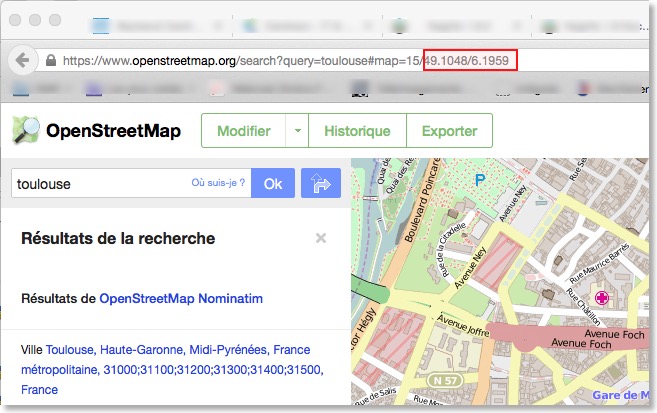Expand the dropdown arrow beside Modifier
This screenshot has height=413, width=657.
coord(297,131)
